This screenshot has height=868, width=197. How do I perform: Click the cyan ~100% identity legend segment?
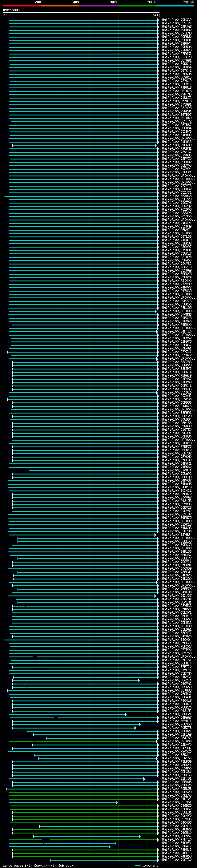175,6
